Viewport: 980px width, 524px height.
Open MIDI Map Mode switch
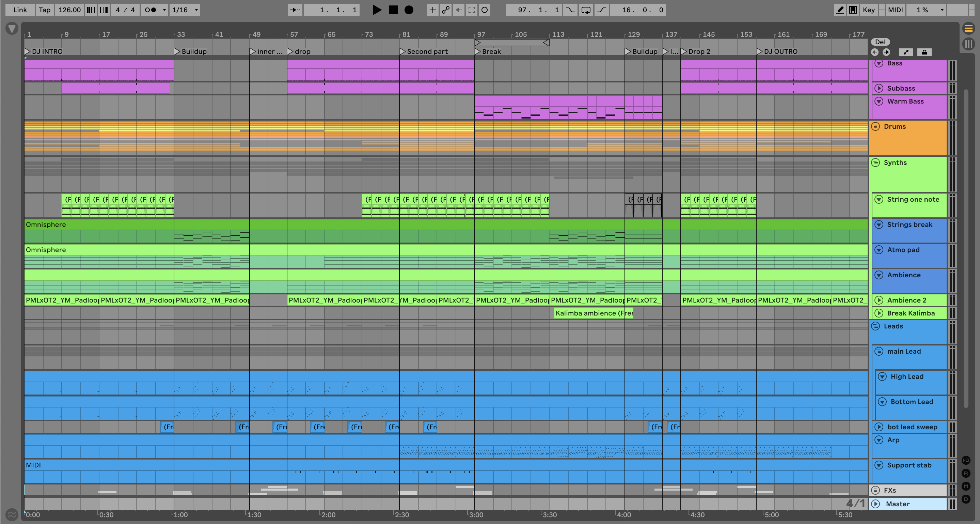(x=895, y=10)
